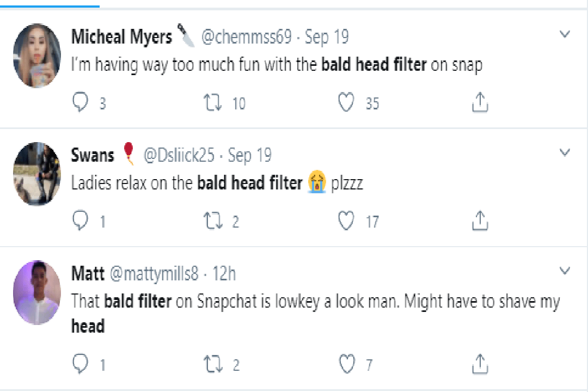588x392 pixels.
Task: Reply to Swans' tweet
Action: [x=81, y=220]
